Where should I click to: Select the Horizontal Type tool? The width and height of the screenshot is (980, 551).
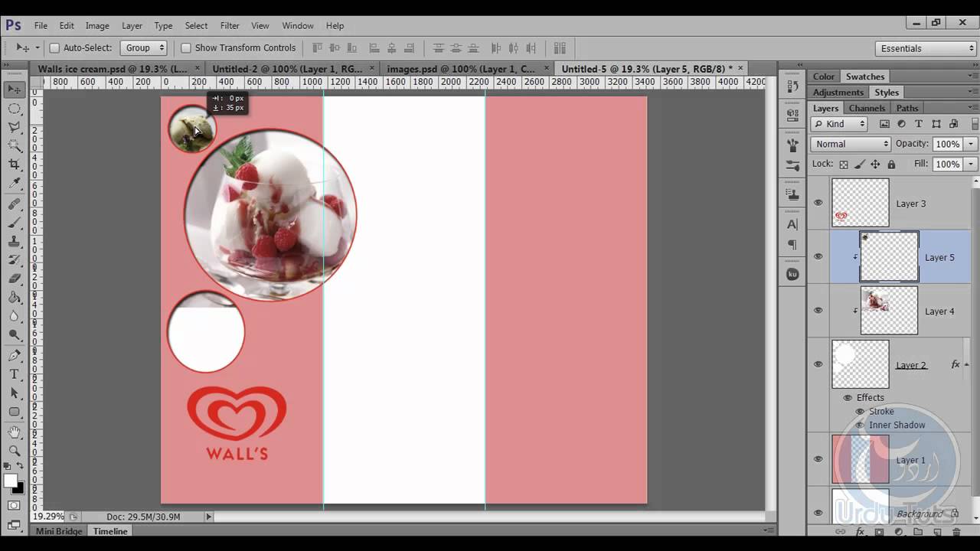point(15,374)
